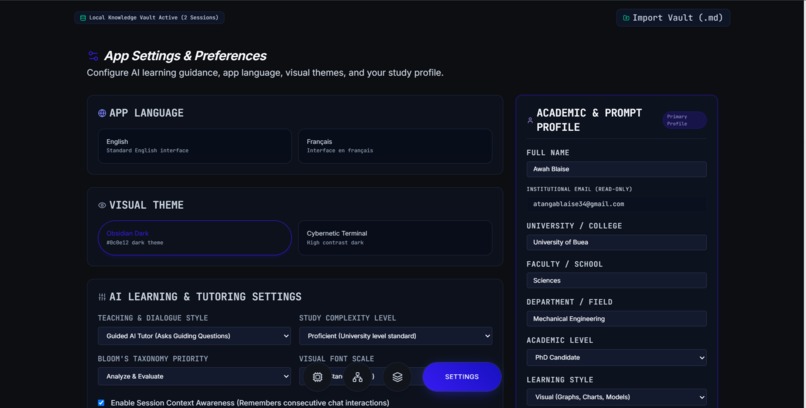The width and height of the screenshot is (806, 408).
Task: Click the equalizer icon beside AI LEARNING heading
Action: [102, 297]
